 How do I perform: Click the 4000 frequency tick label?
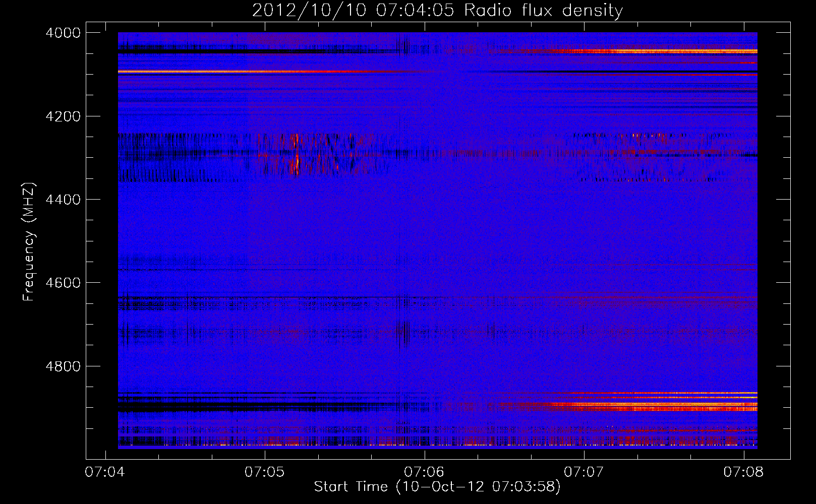(63, 33)
